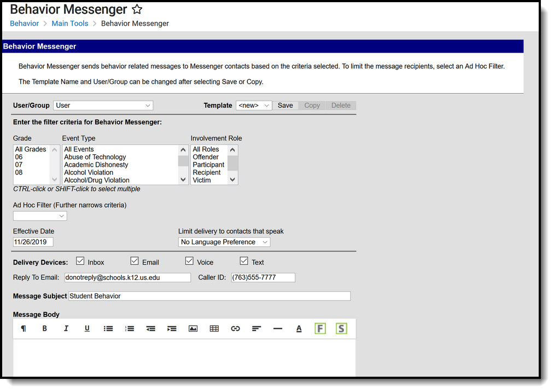Open the green F fields picker
The height and width of the screenshot is (392, 554).
click(320, 329)
